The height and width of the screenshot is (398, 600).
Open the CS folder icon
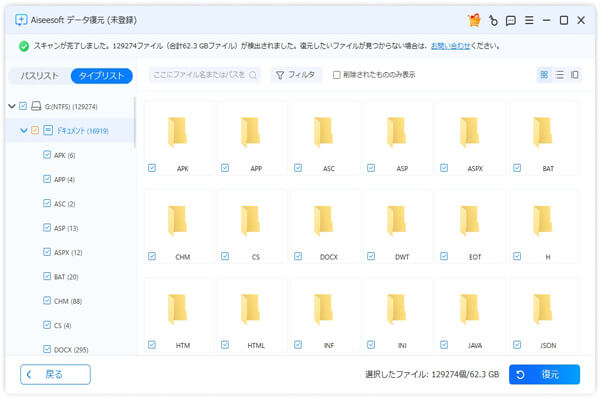pyautogui.click(x=251, y=220)
